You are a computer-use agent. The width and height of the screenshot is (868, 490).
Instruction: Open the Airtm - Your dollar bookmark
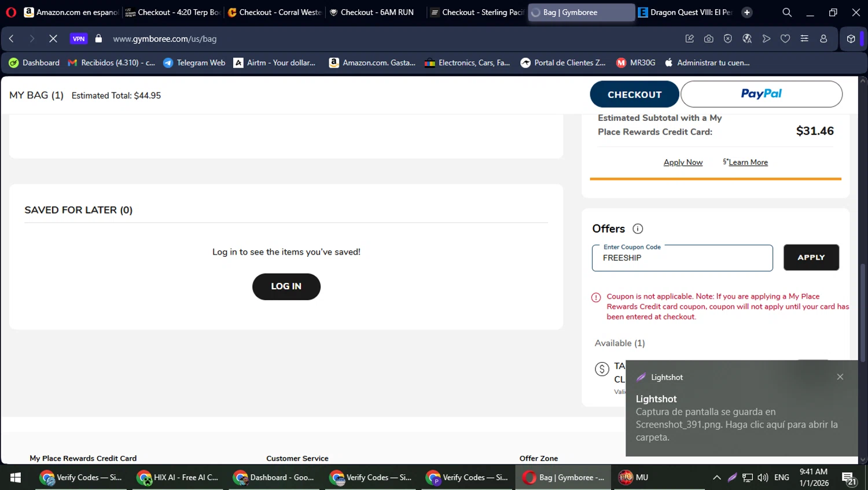point(275,62)
